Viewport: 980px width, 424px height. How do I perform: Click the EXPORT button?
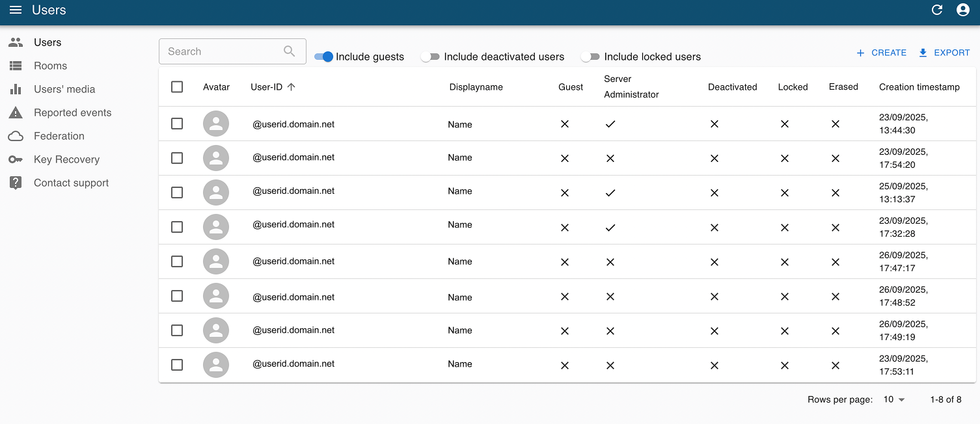pos(944,53)
